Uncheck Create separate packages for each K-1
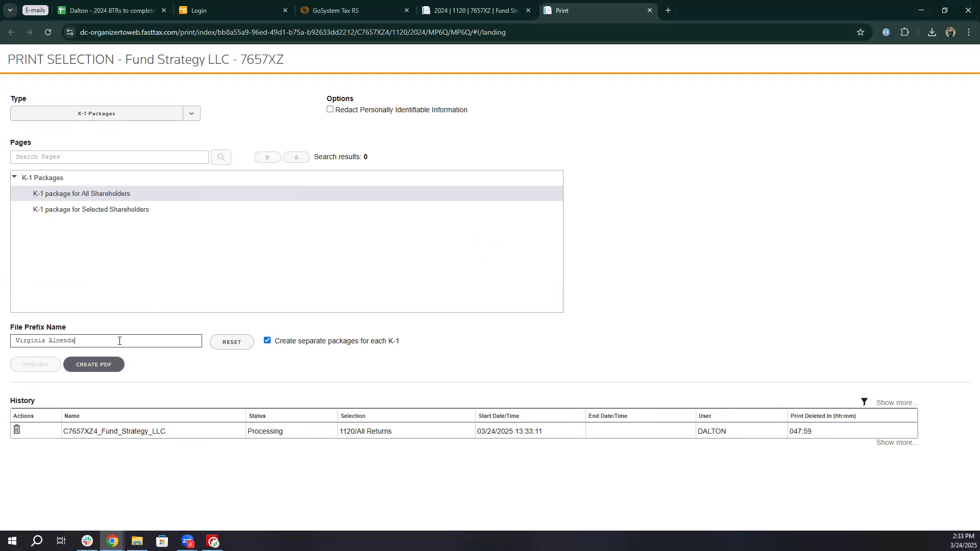 coord(267,340)
